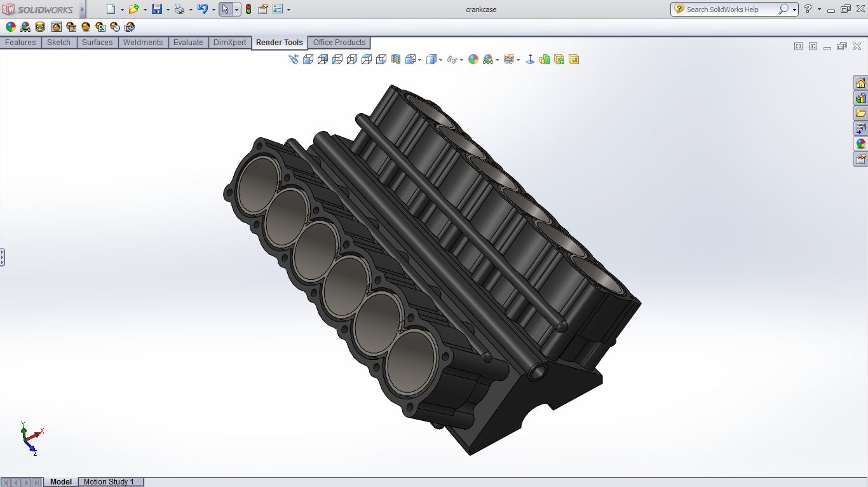Expand the Hide/Show Items glasses dropdown
The image size is (868, 487).
tap(461, 60)
